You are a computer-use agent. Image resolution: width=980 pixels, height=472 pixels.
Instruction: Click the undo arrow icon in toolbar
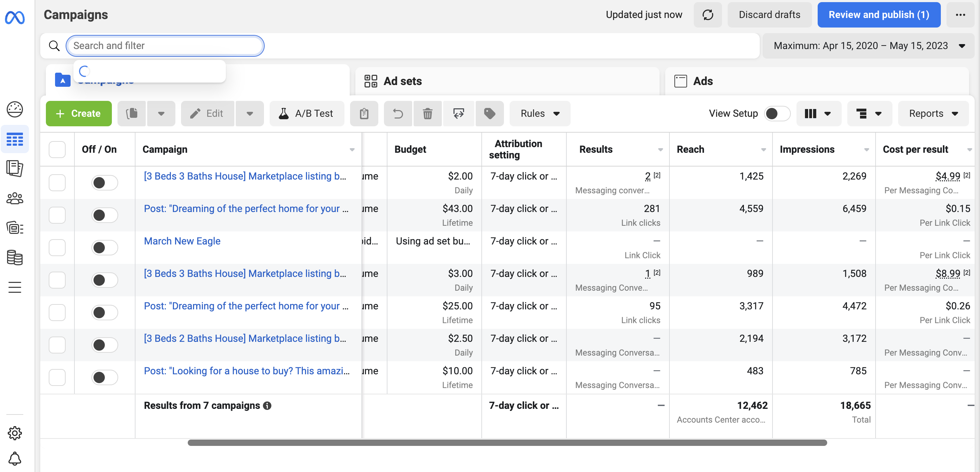(398, 113)
